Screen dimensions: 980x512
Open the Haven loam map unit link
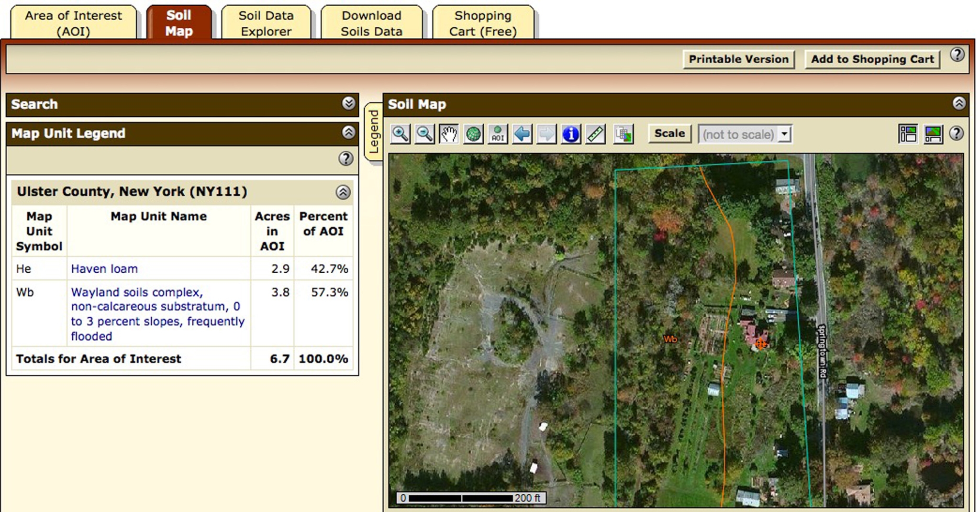pyautogui.click(x=104, y=269)
